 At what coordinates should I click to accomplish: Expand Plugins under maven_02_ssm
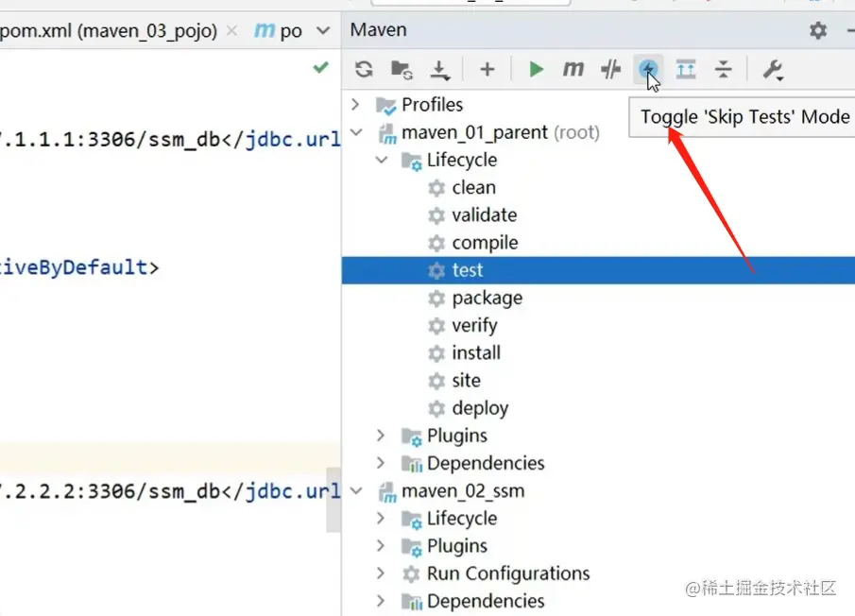(x=381, y=546)
